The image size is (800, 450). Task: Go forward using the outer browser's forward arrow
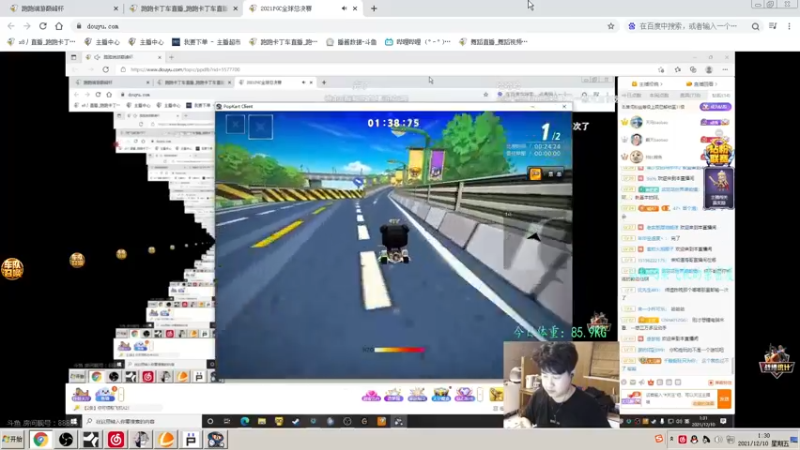[x=27, y=26]
